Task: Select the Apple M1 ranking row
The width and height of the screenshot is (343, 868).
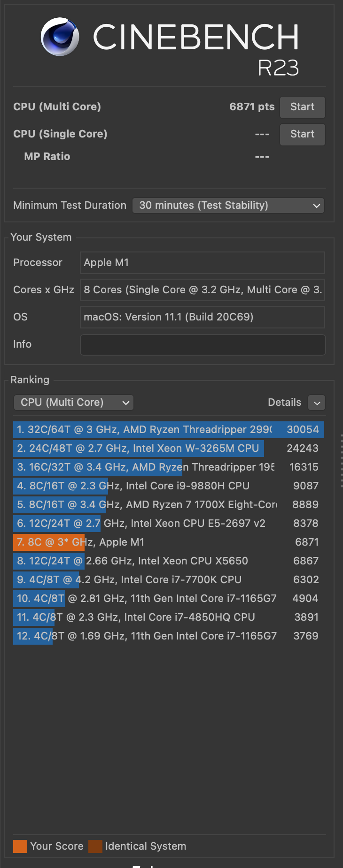Action: [x=169, y=542]
